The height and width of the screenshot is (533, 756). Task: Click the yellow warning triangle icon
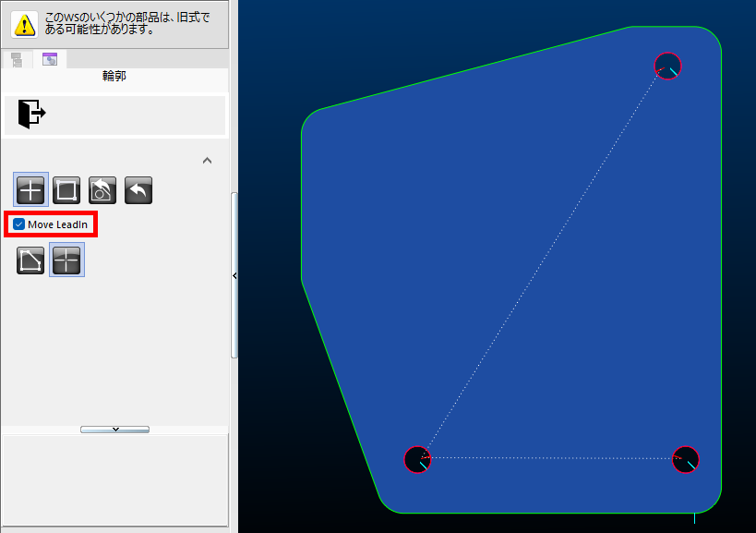24,25
